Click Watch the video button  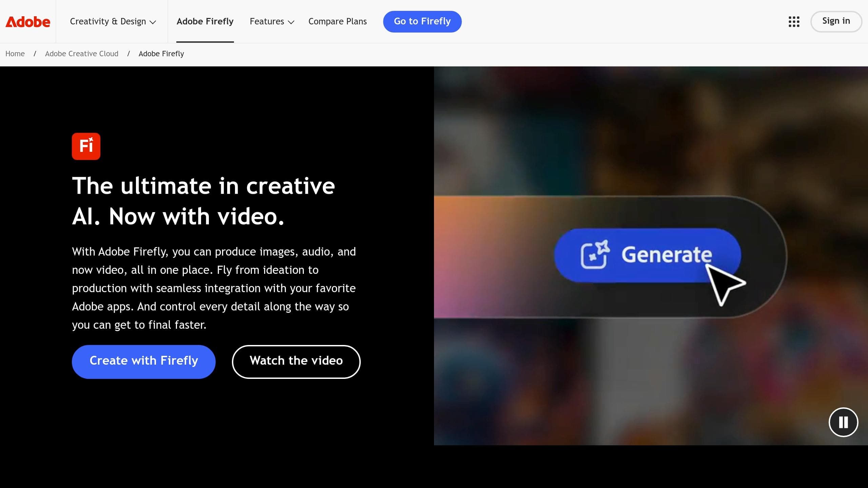point(296,362)
